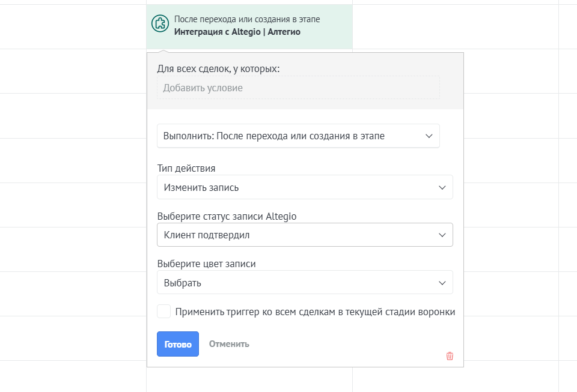Viewport: 577px width, 392px height.
Task: Expand the 'Клиент подтвердил' status dropdown
Action: point(305,235)
